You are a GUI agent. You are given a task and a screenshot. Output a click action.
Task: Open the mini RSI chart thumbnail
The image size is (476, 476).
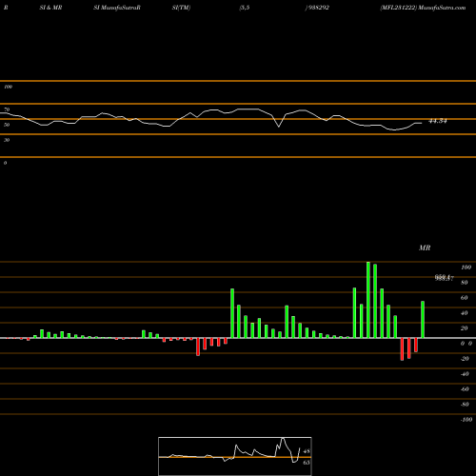[235, 456]
